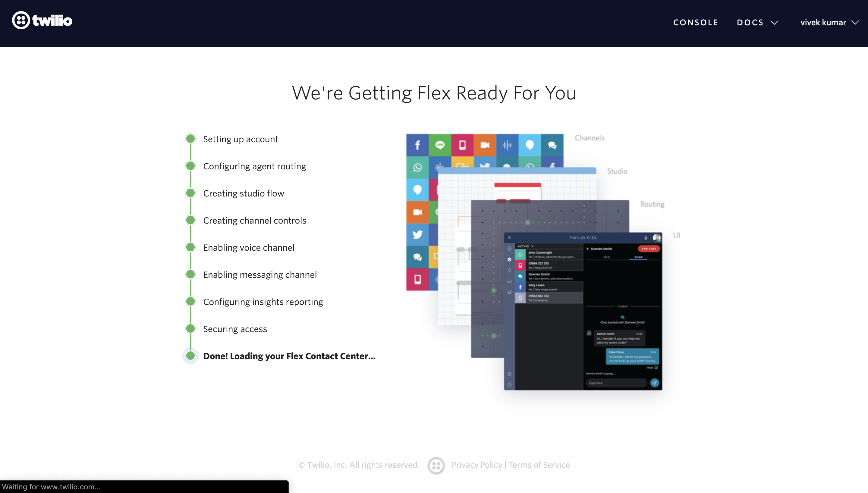Click the Securing access step dot
Image resolution: width=868 pixels, height=493 pixels.
point(190,328)
